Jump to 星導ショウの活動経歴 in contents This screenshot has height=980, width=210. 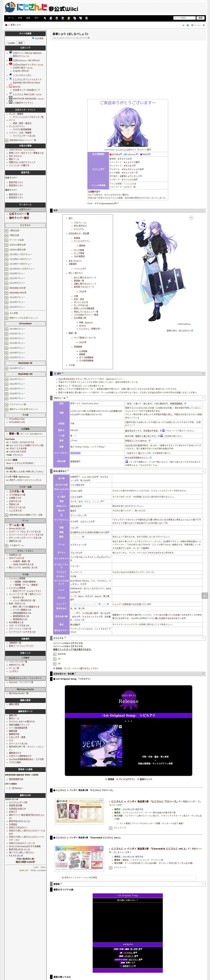click(84, 309)
